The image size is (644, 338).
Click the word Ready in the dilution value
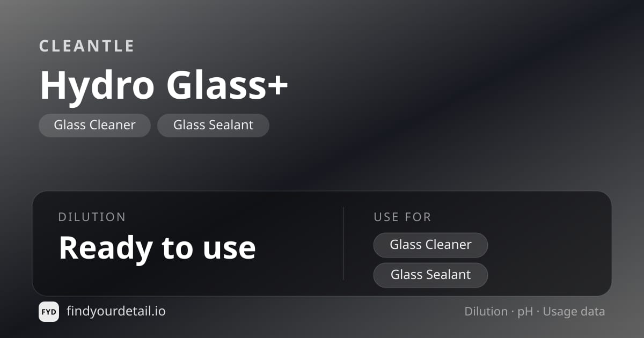pos(105,248)
